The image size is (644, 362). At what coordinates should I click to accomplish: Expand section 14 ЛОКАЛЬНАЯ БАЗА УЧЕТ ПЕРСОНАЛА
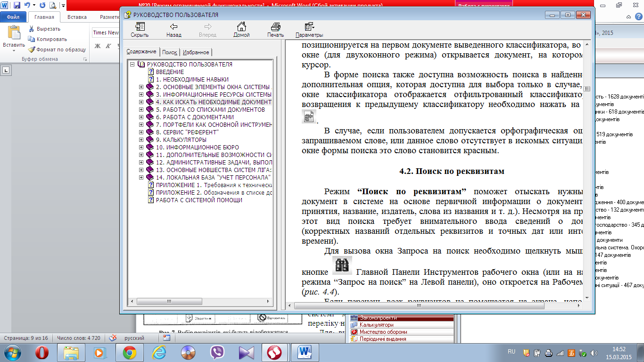(141, 178)
